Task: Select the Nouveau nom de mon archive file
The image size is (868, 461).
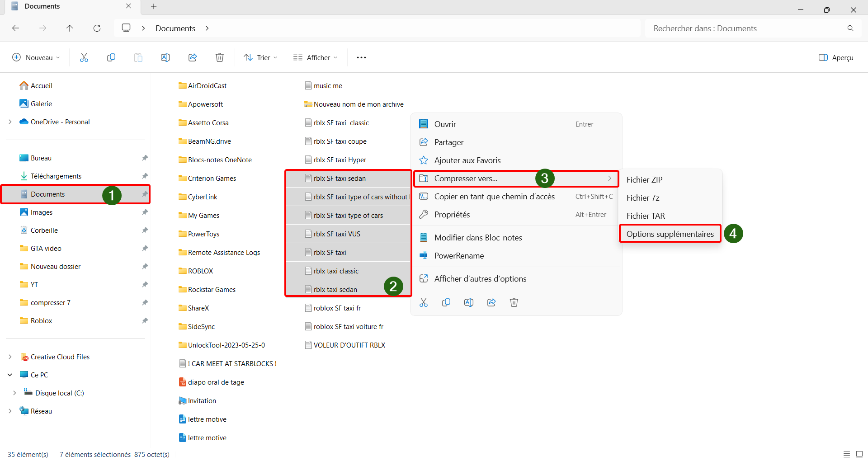Action: pyautogui.click(x=354, y=104)
